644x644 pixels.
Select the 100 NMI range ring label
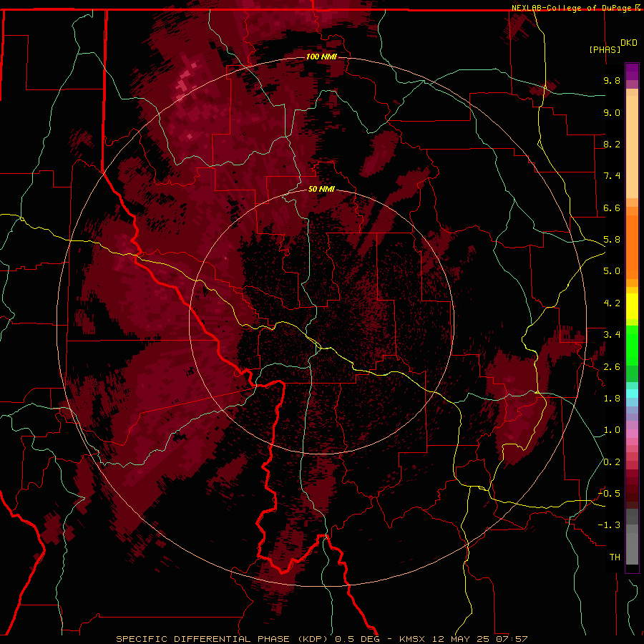pos(321,57)
